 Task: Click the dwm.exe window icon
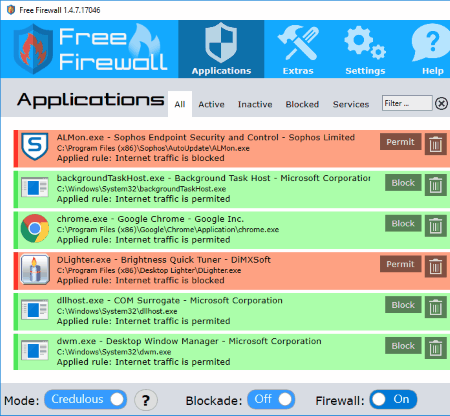pyautogui.click(x=35, y=351)
